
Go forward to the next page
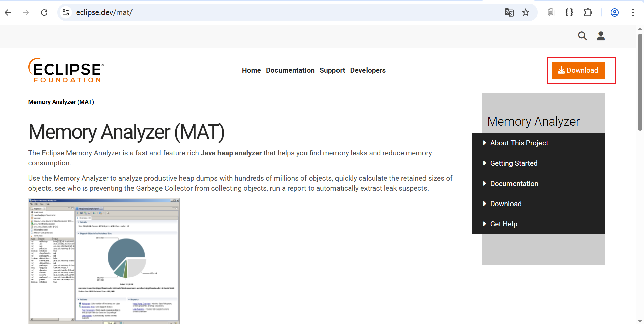coord(26,12)
